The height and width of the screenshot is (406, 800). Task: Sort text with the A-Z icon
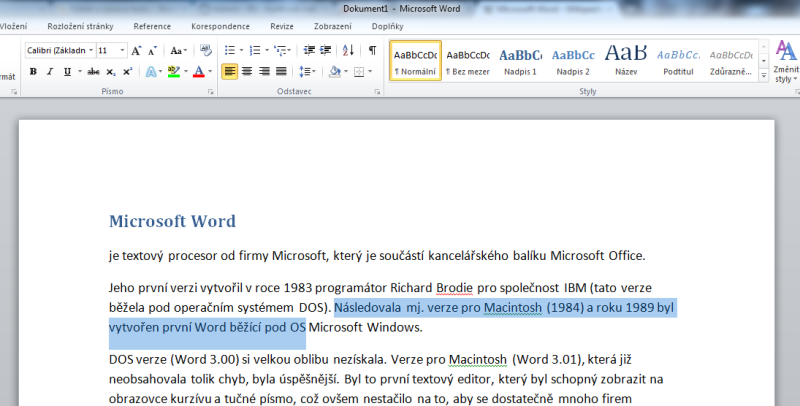tap(348, 50)
